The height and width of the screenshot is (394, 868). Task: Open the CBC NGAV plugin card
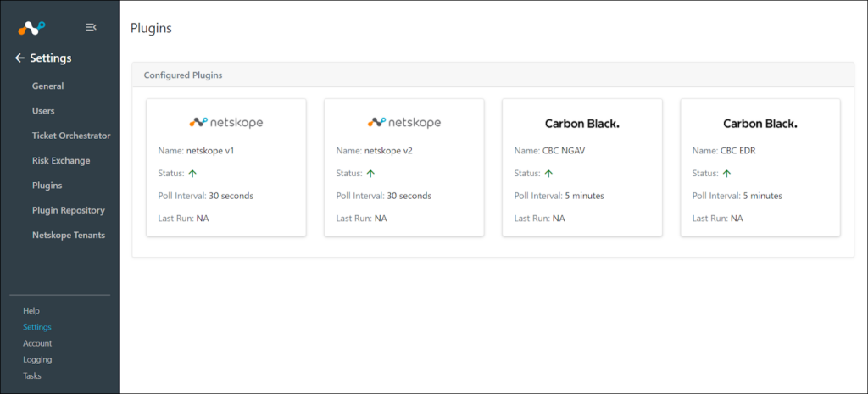[x=581, y=168]
